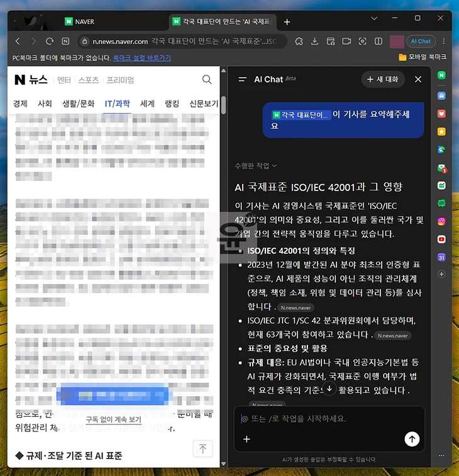
Task: Open the sidebar icon with red badge 1
Action: click(x=441, y=168)
